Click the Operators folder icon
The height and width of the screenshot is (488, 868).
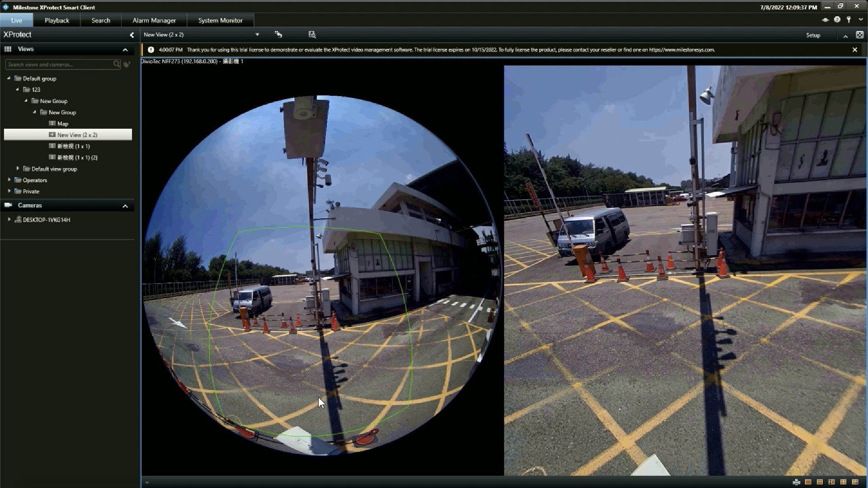pos(18,180)
